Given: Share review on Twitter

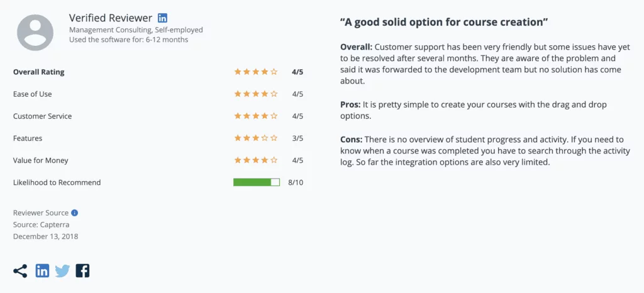Looking at the screenshot, I should click(x=62, y=271).
